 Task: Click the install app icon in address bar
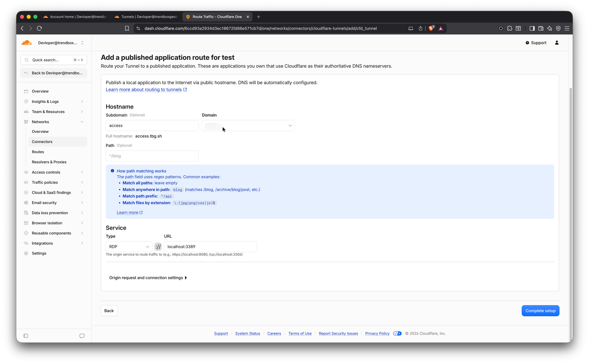pos(411,28)
